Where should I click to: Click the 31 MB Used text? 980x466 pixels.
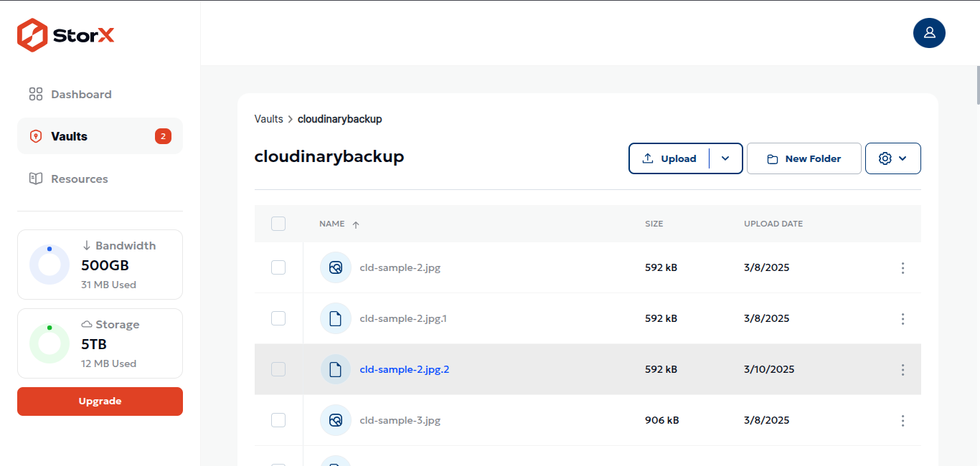click(x=109, y=285)
